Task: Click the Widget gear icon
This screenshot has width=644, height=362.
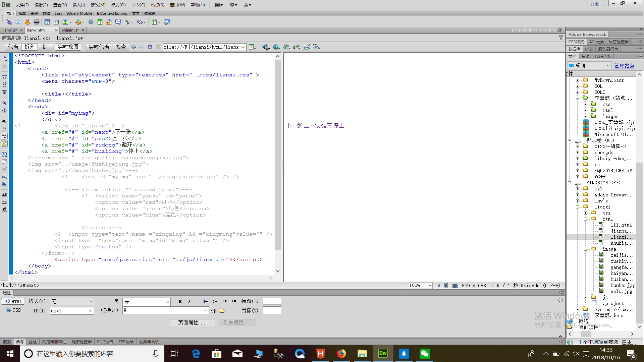Action: pyautogui.click(x=91, y=22)
